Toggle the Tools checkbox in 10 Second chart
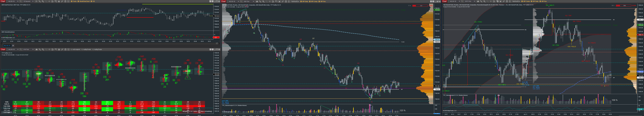The image size is (644, 116). pos(72,1)
